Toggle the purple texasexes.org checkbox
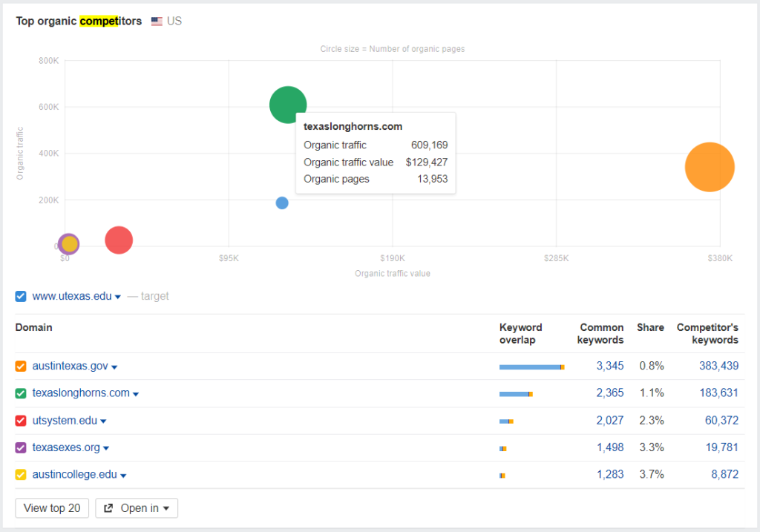Image resolution: width=760 pixels, height=532 pixels. pyautogui.click(x=20, y=447)
